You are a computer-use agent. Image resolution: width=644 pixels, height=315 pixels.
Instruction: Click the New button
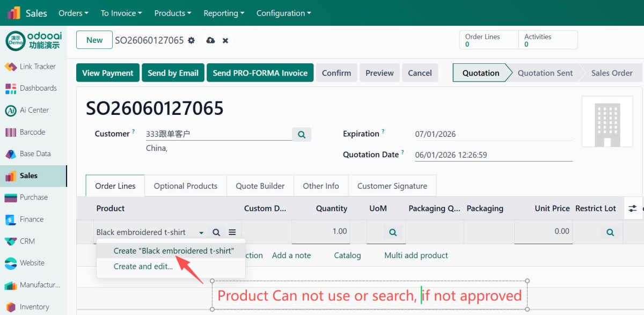94,40
